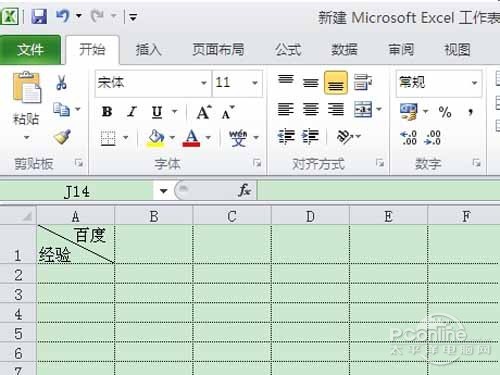Click the Name Box showing J14

pos(77,191)
